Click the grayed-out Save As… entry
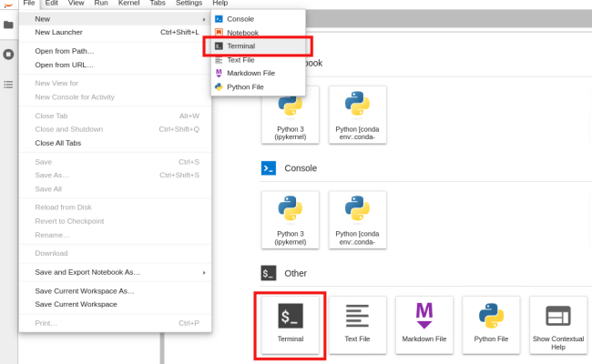The height and width of the screenshot is (364, 592). click(x=115, y=176)
